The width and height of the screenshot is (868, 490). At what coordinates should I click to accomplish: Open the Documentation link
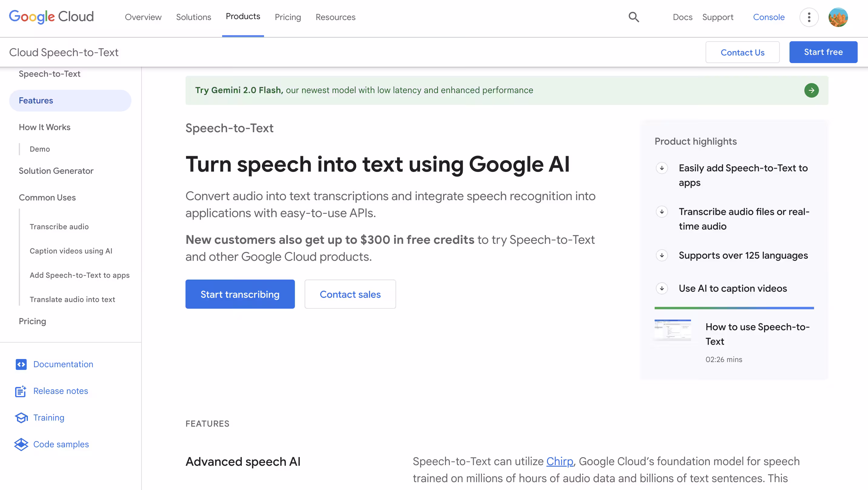(x=63, y=364)
